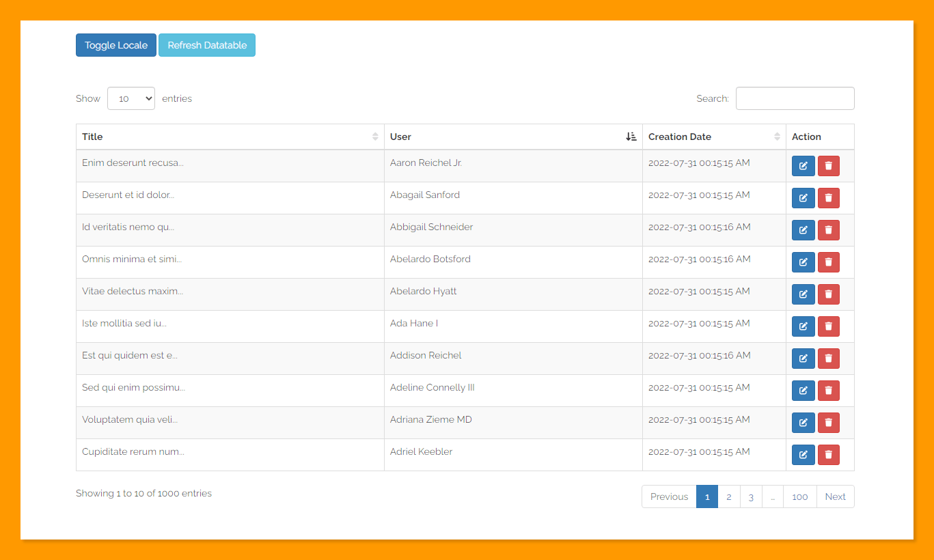934x560 pixels.
Task: Delete the Adriel Keebler entry
Action: (x=828, y=454)
